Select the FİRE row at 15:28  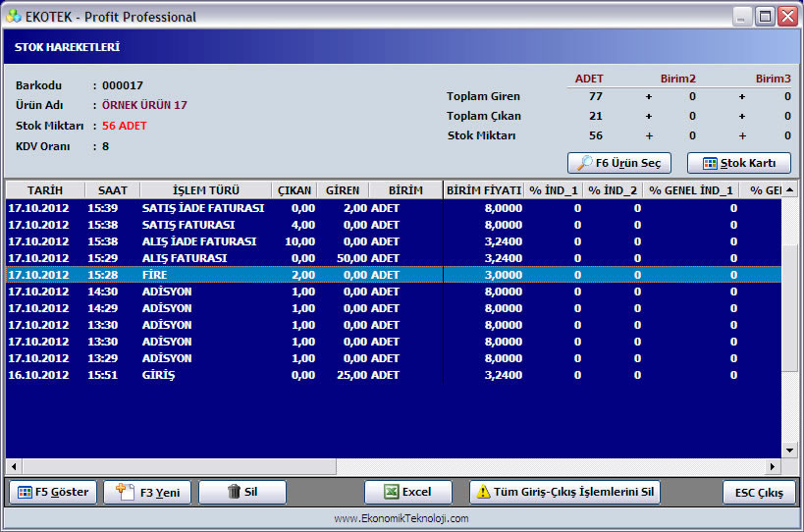(x=394, y=275)
